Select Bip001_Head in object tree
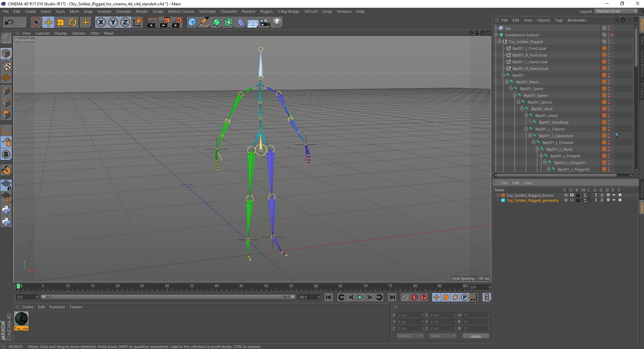The width and height of the screenshot is (644, 349). [x=546, y=116]
